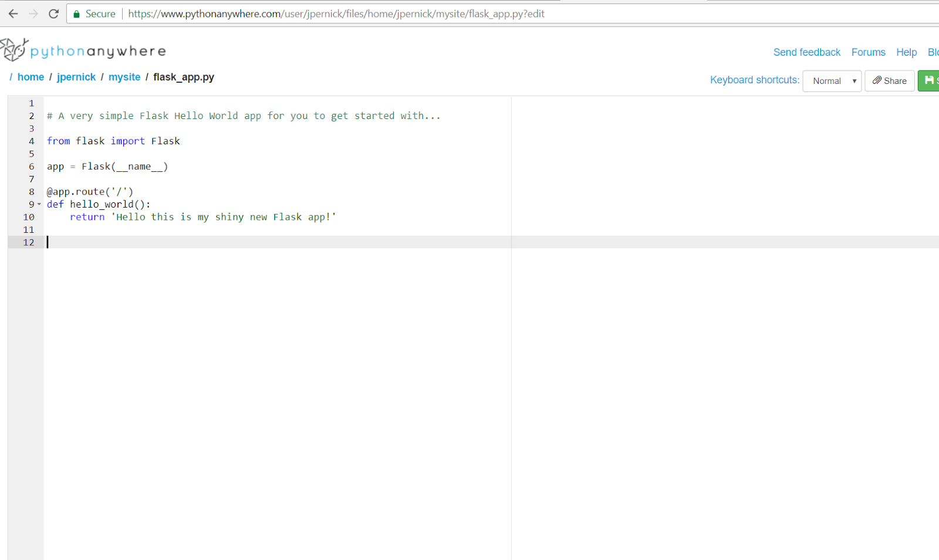This screenshot has height=560, width=939.
Task: Click line number 4 in the gutter
Action: (x=32, y=141)
